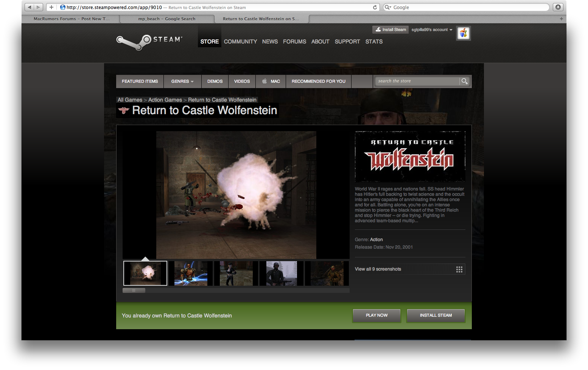Screen dimensions: 588x370
Task: Switch to the MacRumors Forums tab
Action: (x=71, y=19)
